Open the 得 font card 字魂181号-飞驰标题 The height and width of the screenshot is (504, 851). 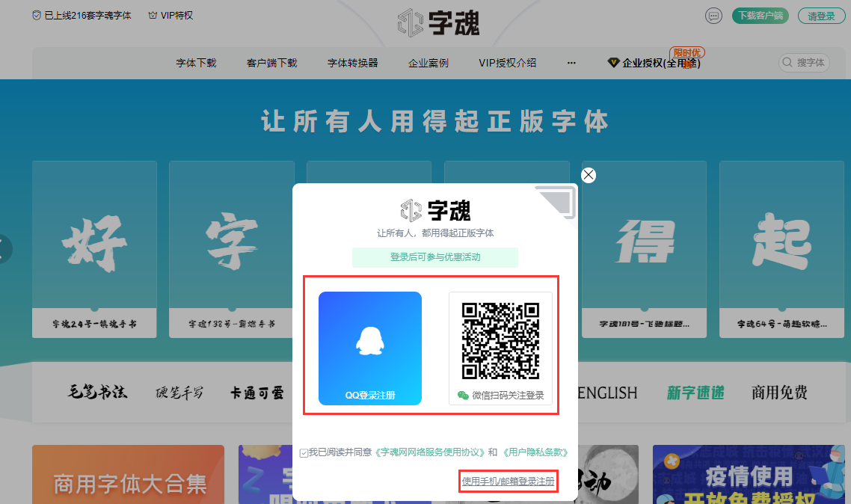pos(644,250)
